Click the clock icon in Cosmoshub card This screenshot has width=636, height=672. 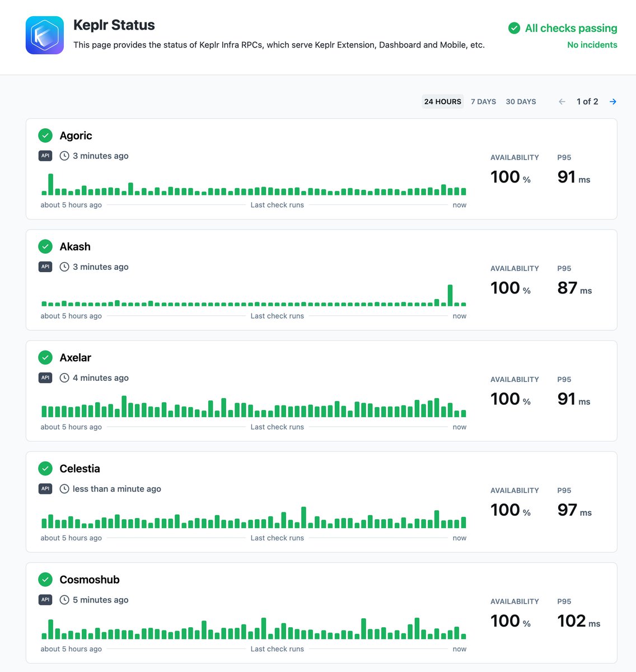pos(64,600)
